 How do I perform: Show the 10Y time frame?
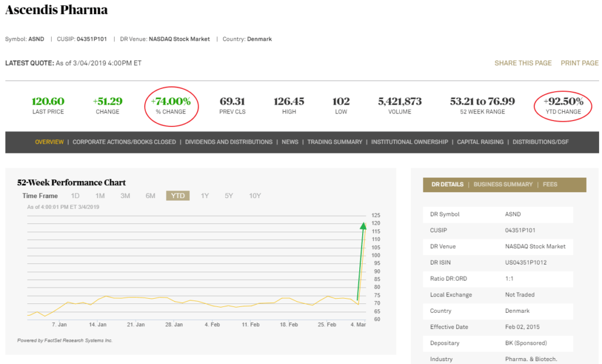255,196
